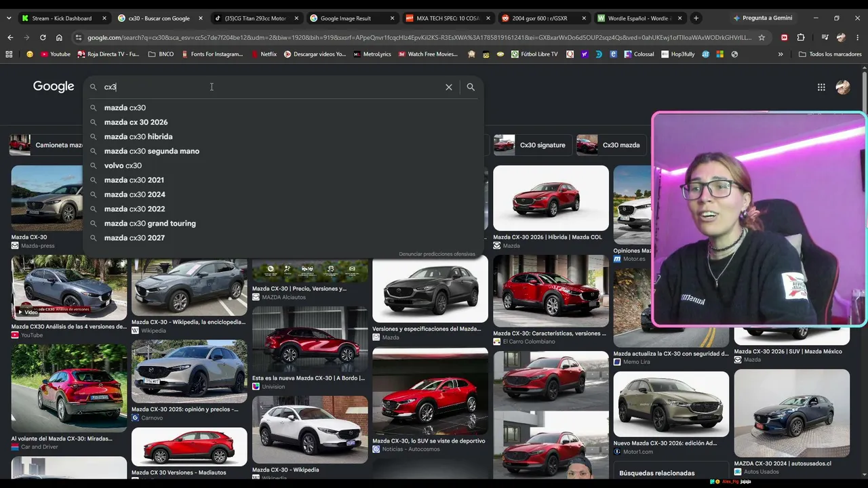This screenshot has height=488, width=868.
Task: Open the MAZDA CX-30 2024 autosusados.cl image
Action: point(791,413)
